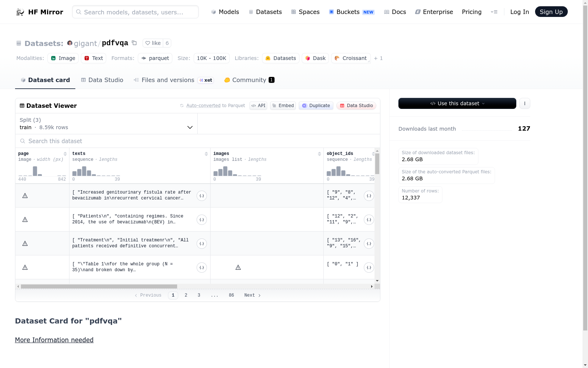
Task: Jump to page 86 of the dataset
Action: coord(231,295)
